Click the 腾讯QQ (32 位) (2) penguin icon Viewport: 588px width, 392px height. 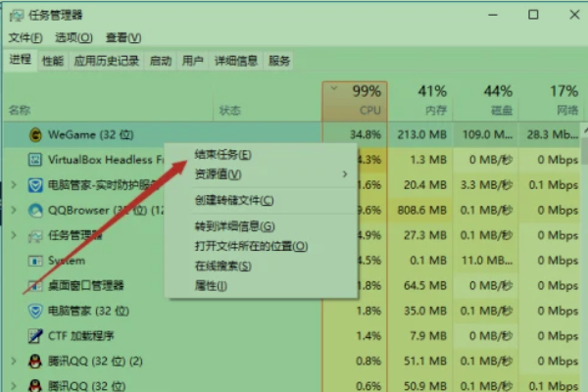[35, 362]
